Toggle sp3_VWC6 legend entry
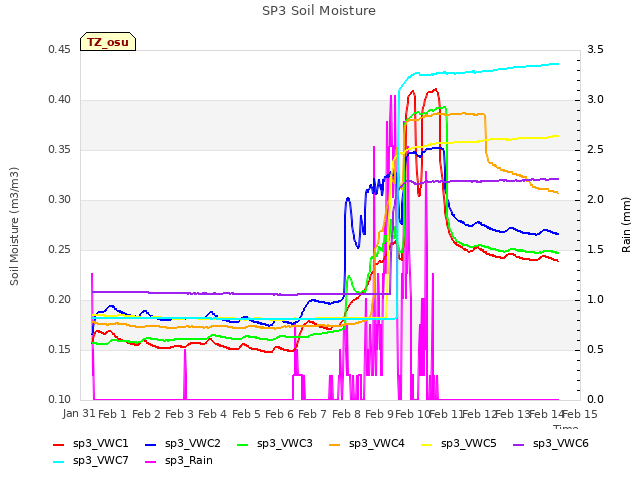The width and height of the screenshot is (640, 480). click(x=551, y=443)
